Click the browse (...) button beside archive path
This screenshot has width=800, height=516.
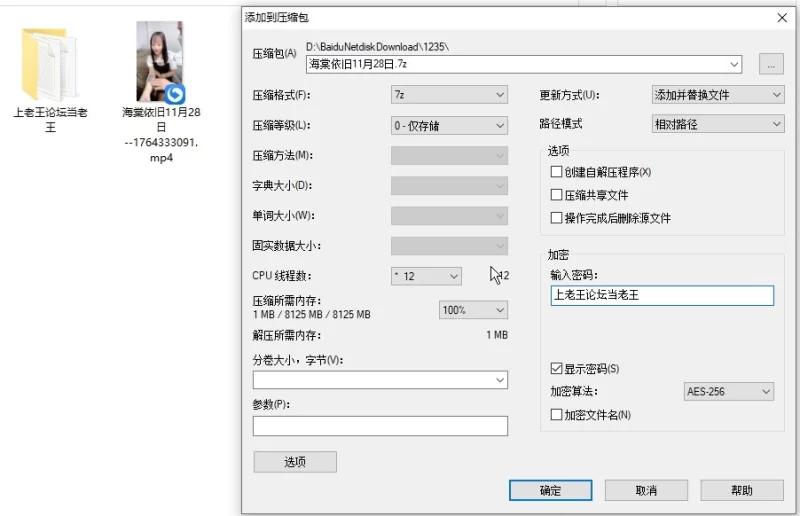pyautogui.click(x=770, y=65)
